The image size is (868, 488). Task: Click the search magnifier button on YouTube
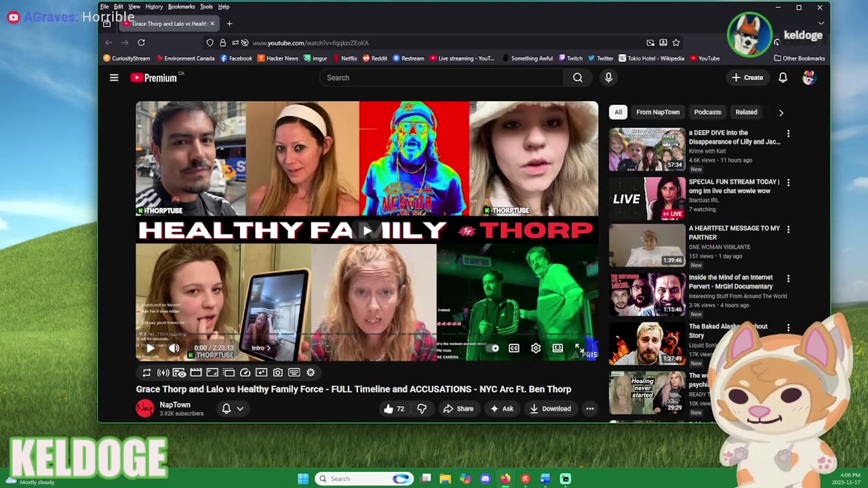point(577,77)
